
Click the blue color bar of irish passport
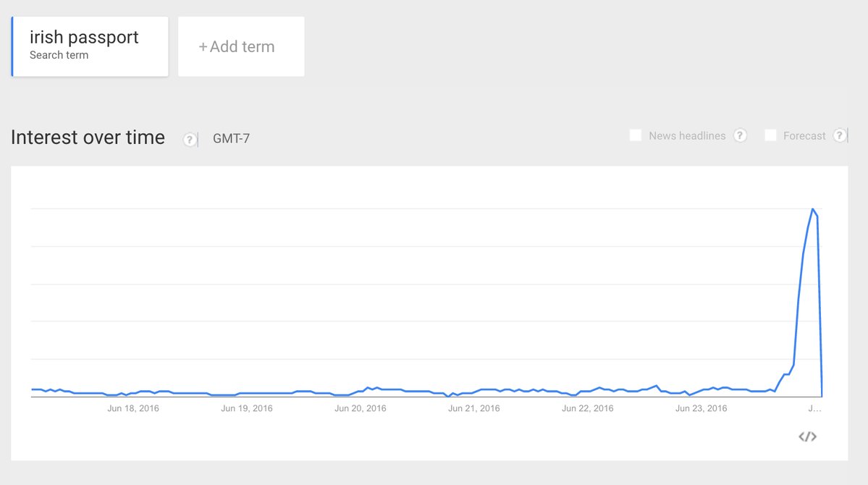coord(12,46)
